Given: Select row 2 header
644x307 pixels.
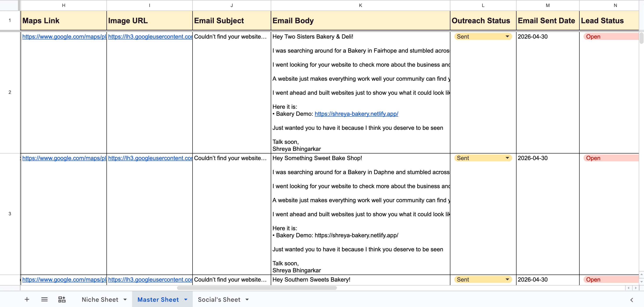Looking at the screenshot, I should click(x=10, y=92).
